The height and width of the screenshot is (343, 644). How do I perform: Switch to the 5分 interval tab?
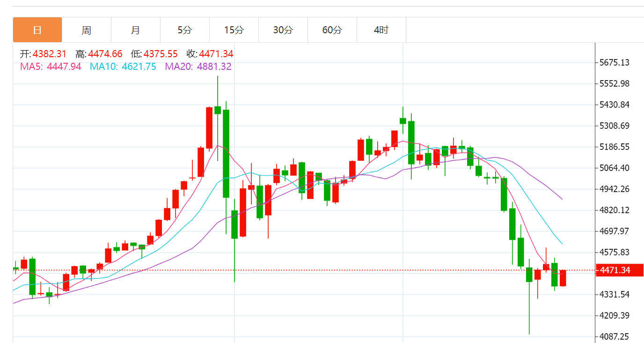pyautogui.click(x=185, y=30)
